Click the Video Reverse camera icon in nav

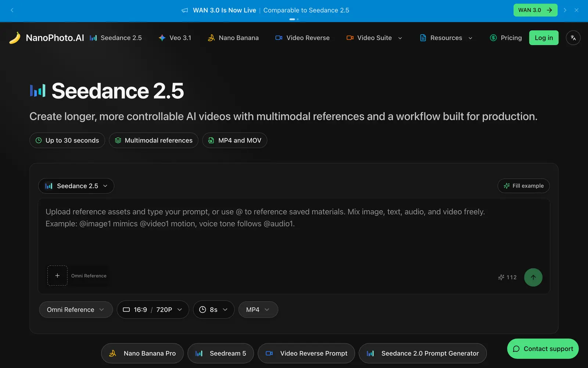click(x=279, y=38)
